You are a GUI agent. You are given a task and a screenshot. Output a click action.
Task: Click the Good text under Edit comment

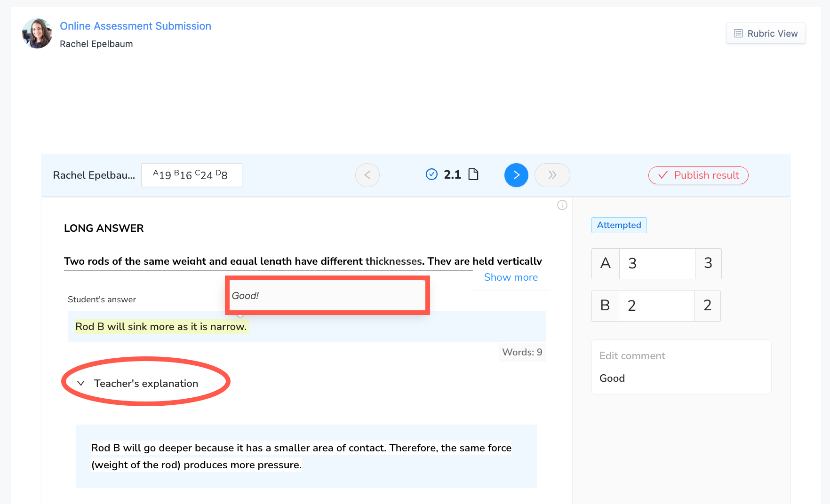point(612,378)
